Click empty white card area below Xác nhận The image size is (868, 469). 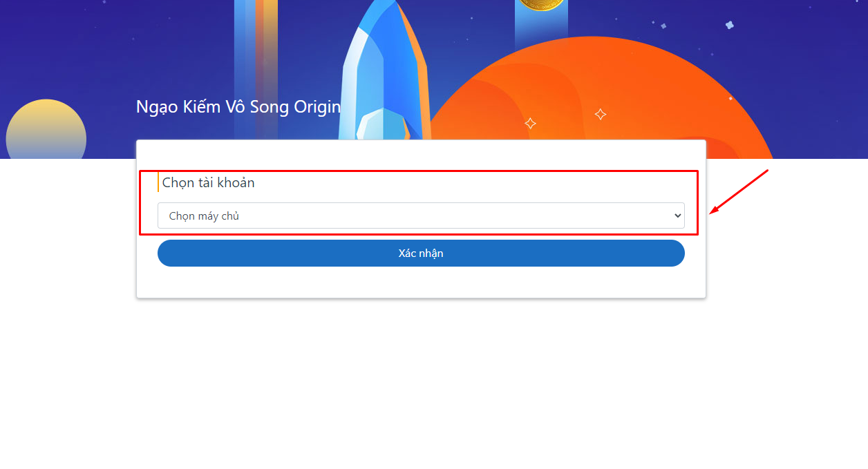point(420,282)
